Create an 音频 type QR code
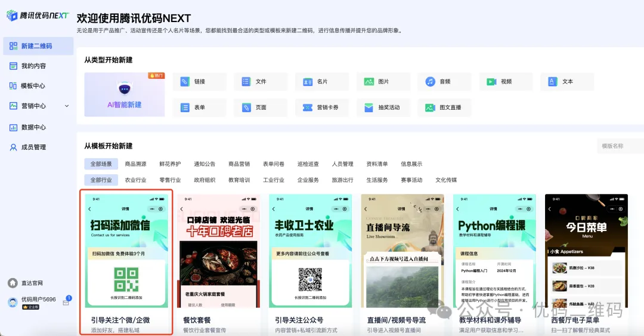This screenshot has width=644, height=336. pyautogui.click(x=445, y=81)
